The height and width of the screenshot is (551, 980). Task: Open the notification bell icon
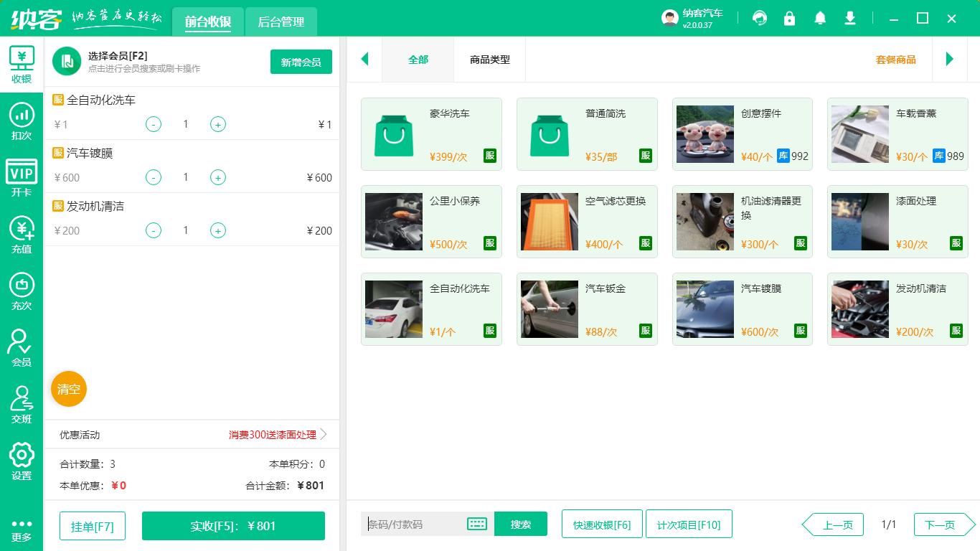pyautogui.click(x=819, y=18)
